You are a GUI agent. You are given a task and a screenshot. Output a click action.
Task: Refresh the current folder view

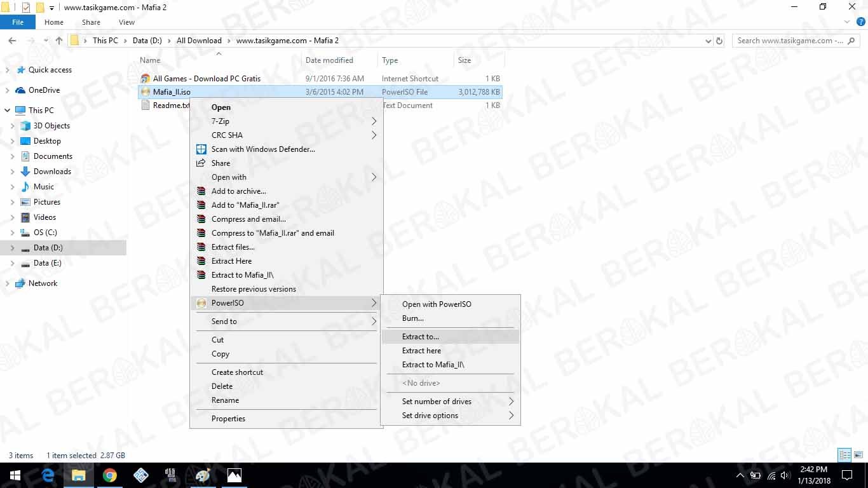click(x=719, y=41)
